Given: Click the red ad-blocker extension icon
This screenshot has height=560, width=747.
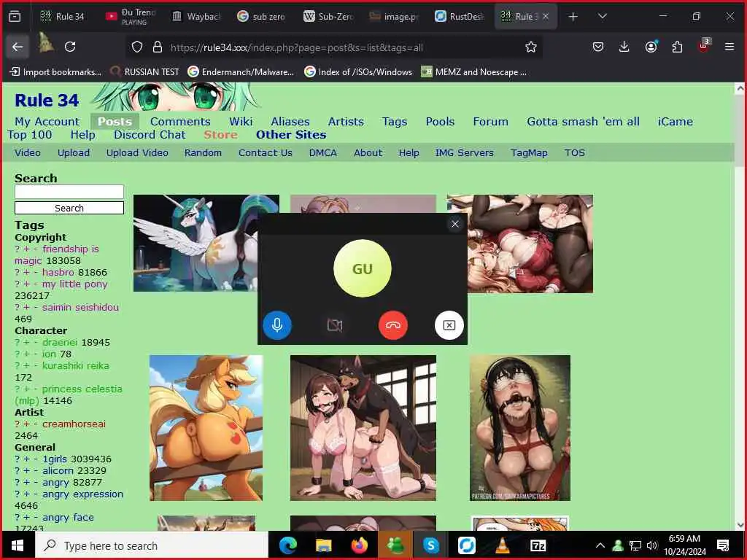Looking at the screenshot, I should point(704,46).
